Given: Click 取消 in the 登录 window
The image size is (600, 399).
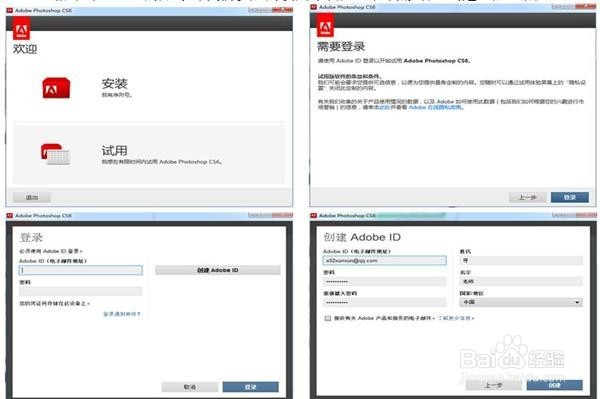Looking at the screenshot, I should 190,387.
